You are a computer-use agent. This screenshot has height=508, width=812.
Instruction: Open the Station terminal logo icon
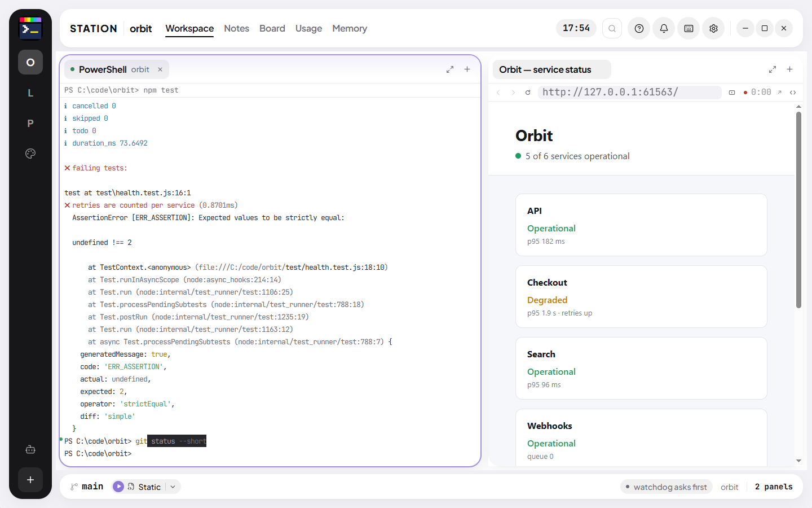point(30,28)
